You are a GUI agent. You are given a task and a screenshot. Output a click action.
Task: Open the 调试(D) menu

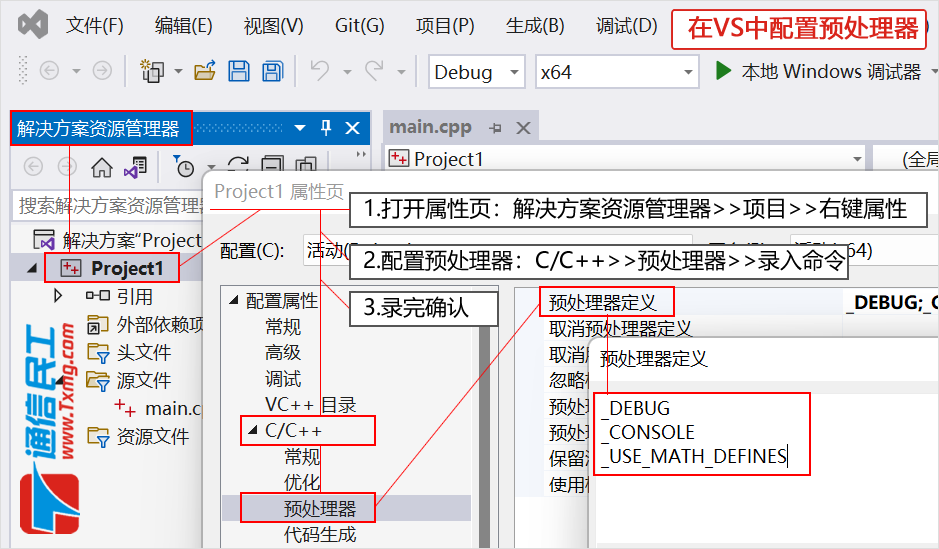[x=626, y=26]
